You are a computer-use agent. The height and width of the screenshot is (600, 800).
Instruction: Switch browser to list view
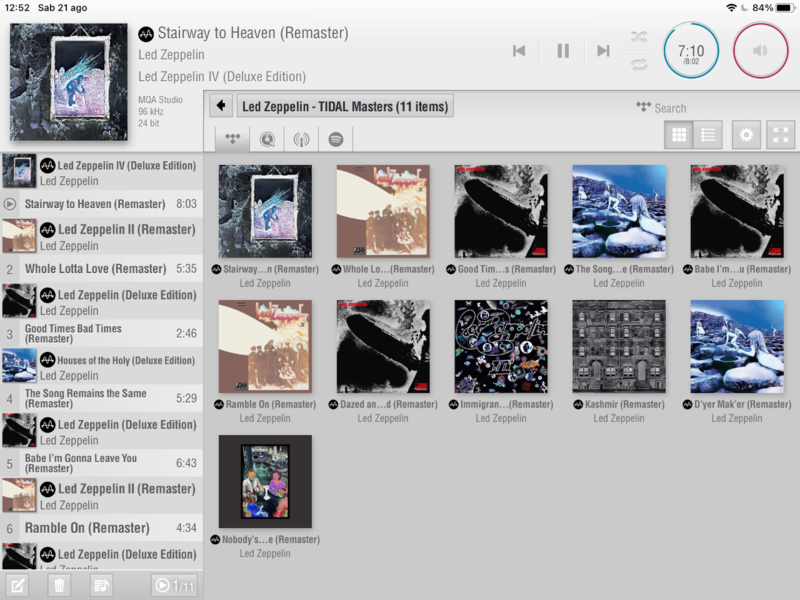tap(708, 135)
